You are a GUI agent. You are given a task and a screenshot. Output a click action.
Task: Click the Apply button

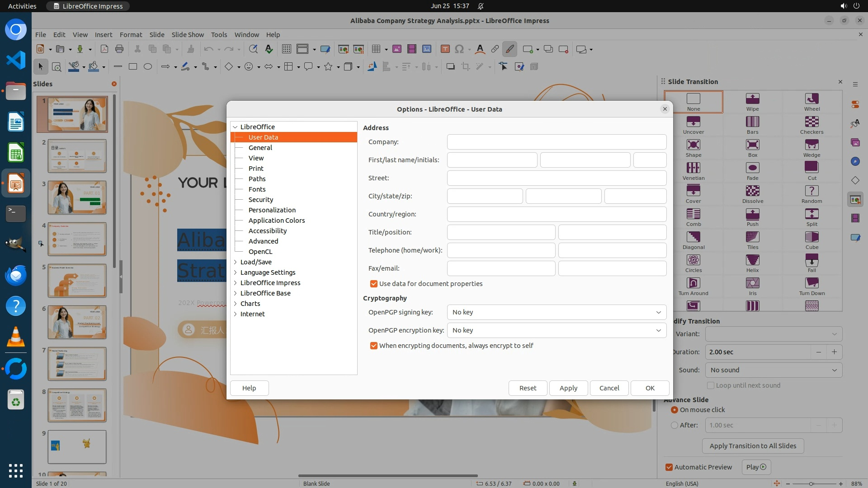tap(568, 388)
